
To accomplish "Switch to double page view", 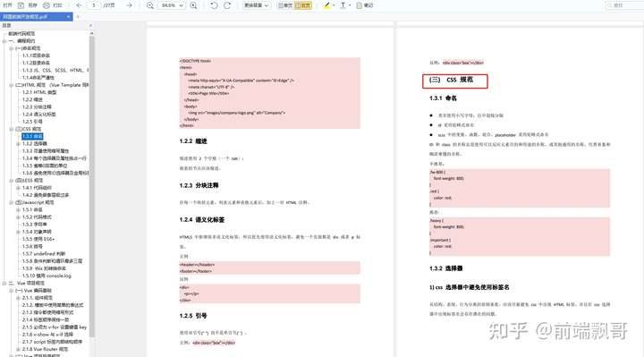I will tap(303, 5).
